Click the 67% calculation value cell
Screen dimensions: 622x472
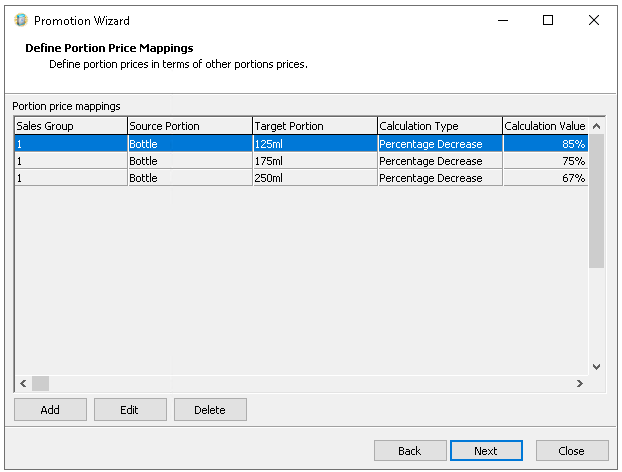(545, 178)
